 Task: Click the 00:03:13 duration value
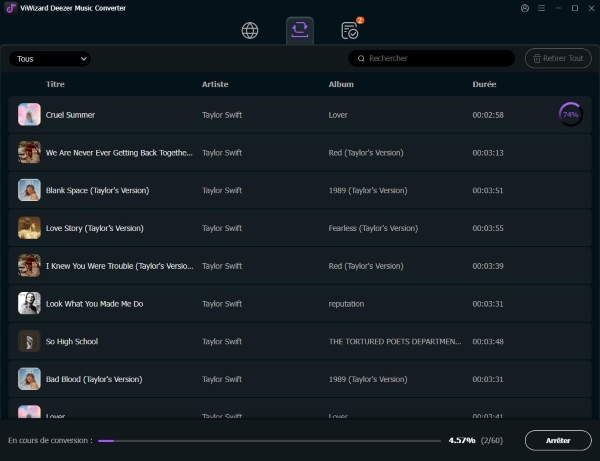[488, 153]
